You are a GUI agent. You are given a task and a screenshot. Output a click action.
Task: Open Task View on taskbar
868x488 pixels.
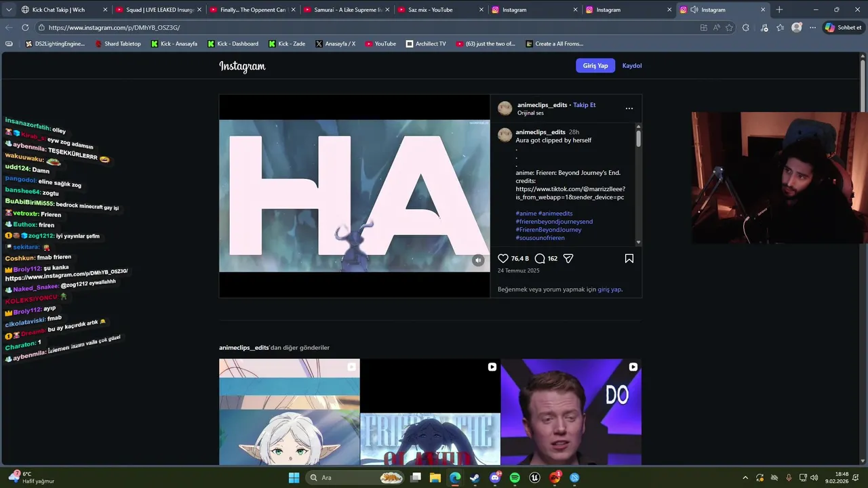pyautogui.click(x=416, y=478)
